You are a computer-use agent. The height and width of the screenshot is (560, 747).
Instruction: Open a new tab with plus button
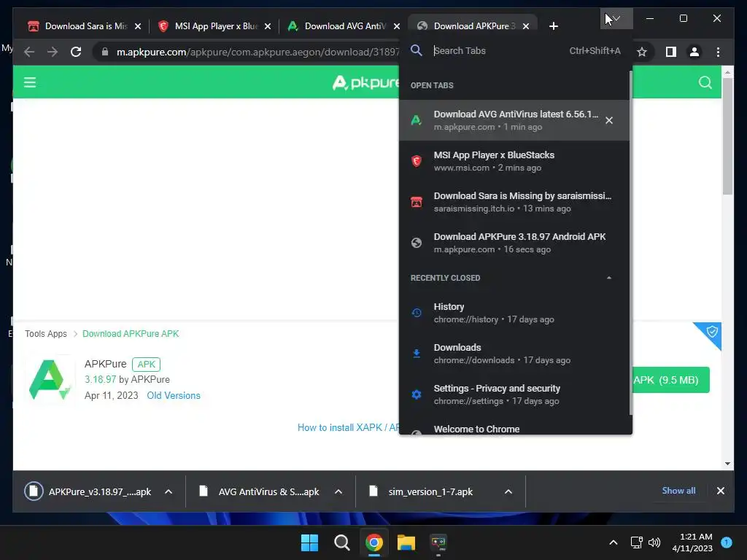[553, 26]
